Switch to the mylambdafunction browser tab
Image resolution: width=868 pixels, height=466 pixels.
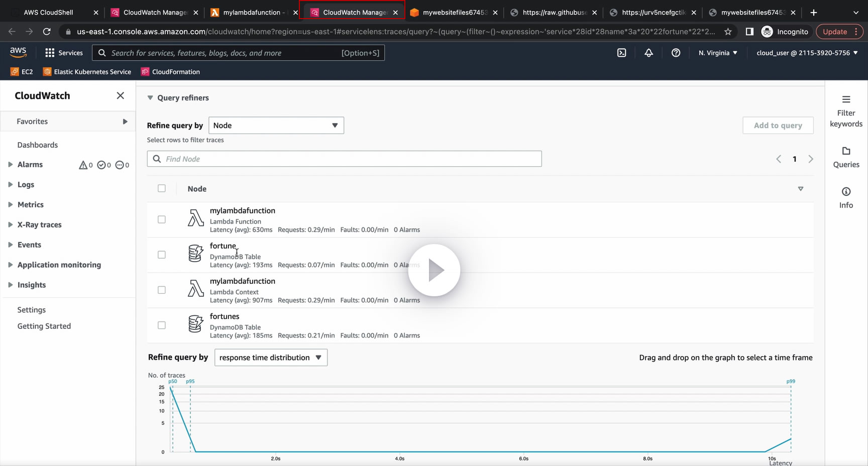tap(254, 12)
